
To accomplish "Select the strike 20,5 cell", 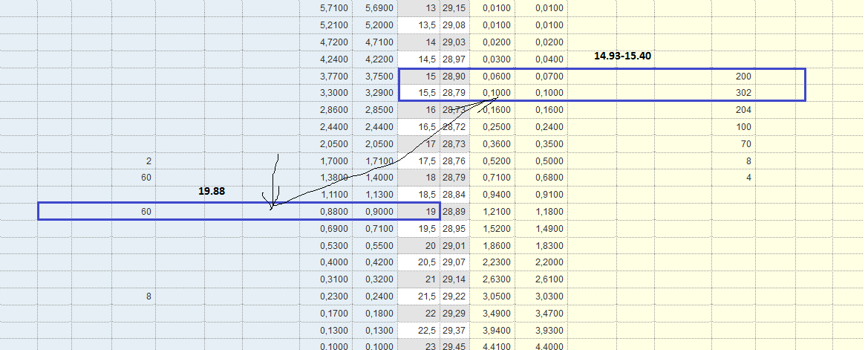I will coord(420,263).
